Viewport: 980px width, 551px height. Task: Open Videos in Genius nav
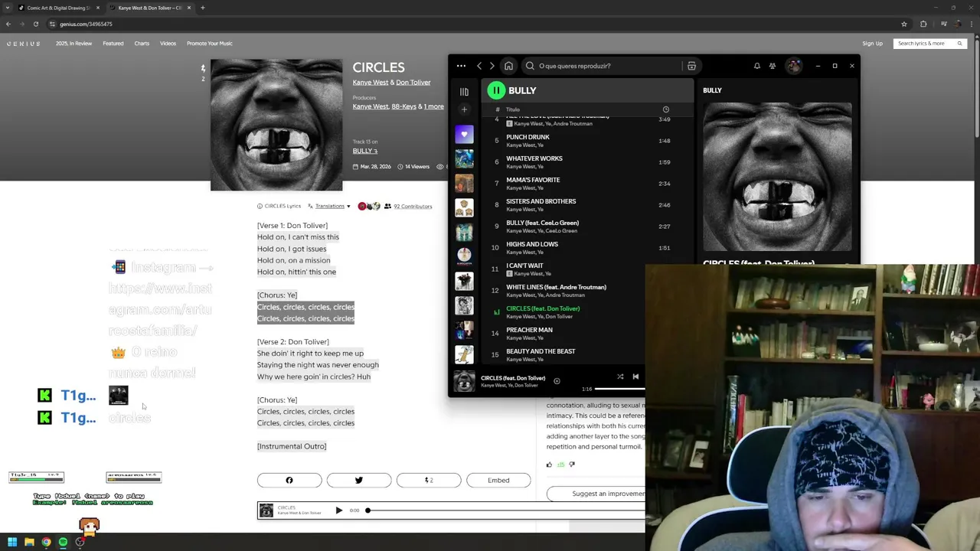click(x=168, y=44)
